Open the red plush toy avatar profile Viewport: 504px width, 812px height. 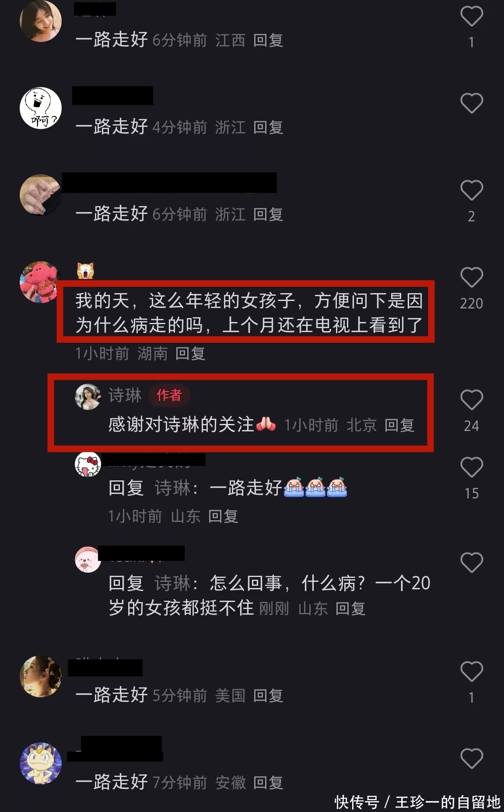39,282
